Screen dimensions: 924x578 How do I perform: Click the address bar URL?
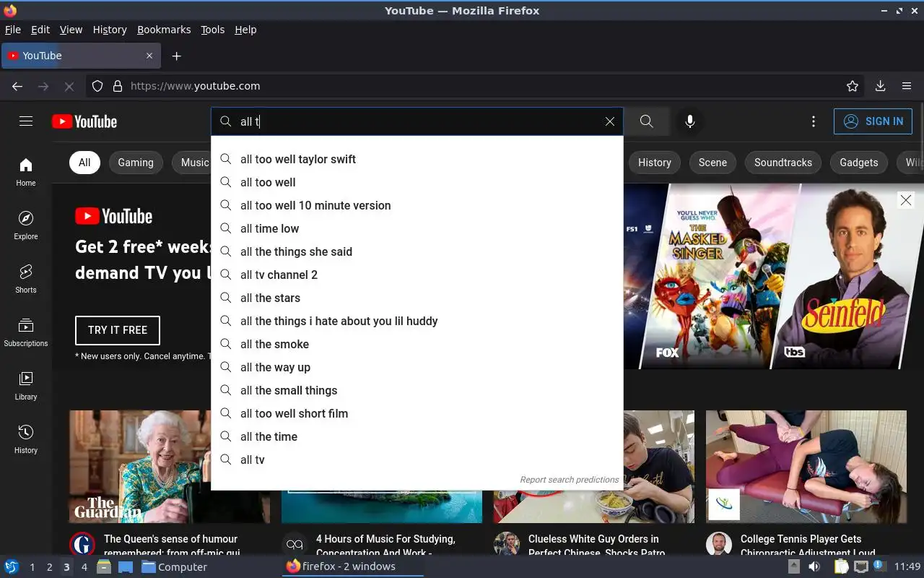pos(195,86)
